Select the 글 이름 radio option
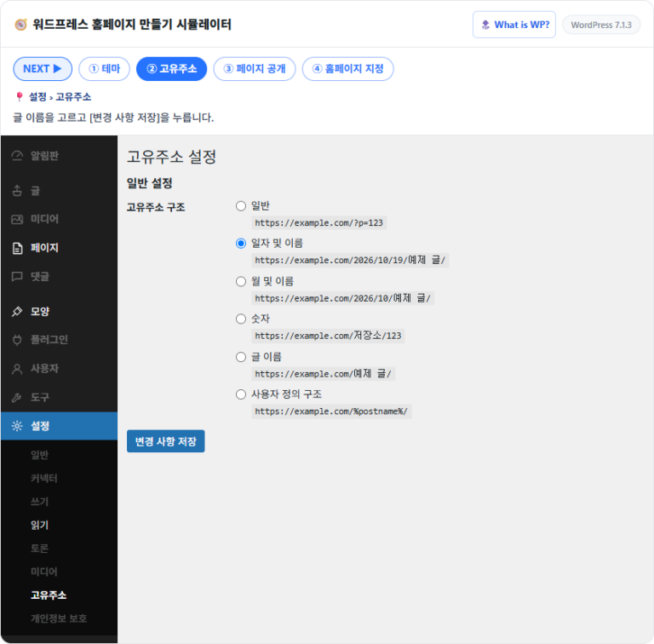 point(241,357)
